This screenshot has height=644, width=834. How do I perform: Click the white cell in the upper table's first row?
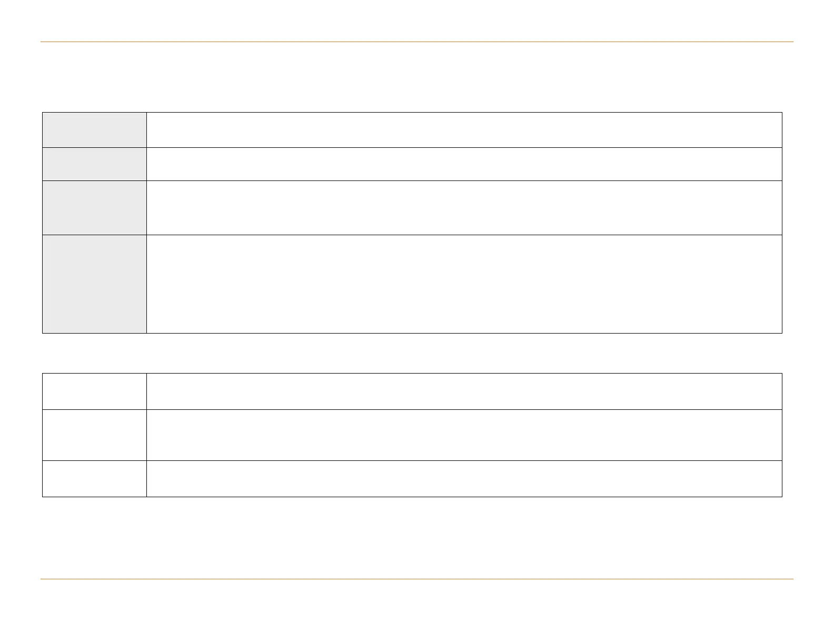pos(464,129)
